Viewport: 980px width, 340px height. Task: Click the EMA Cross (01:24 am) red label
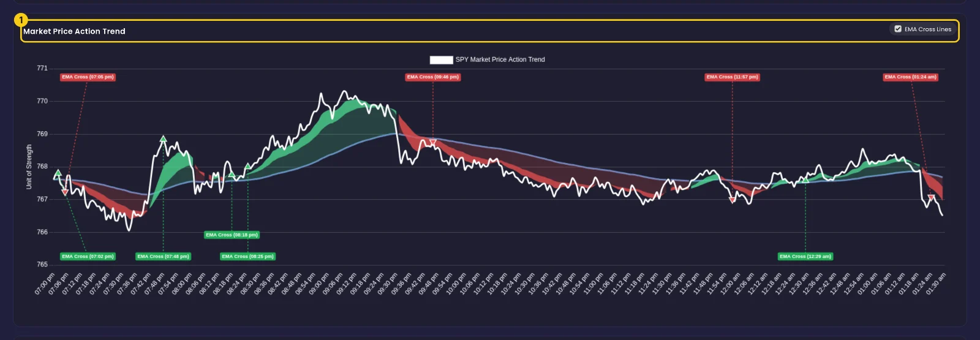click(910, 77)
